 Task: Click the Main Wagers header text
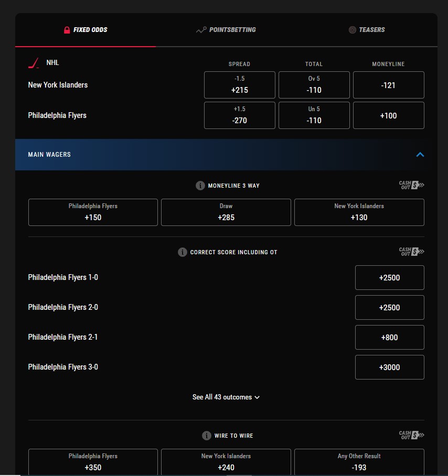pos(49,155)
